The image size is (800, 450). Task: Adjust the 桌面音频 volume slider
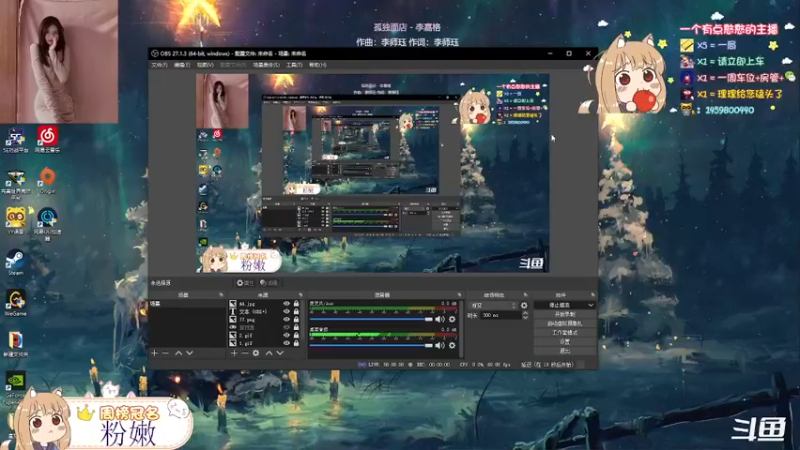point(371,345)
